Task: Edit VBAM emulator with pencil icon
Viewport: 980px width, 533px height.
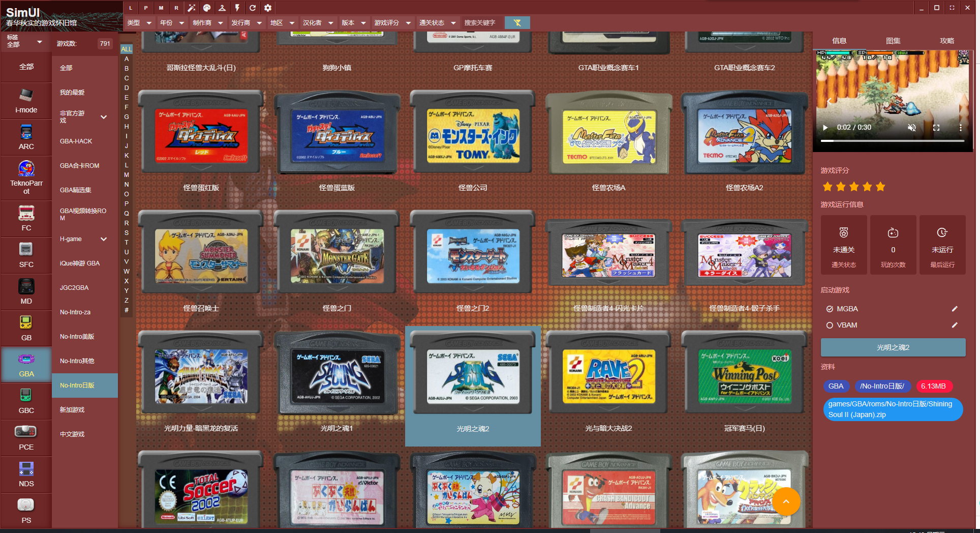Action: (x=955, y=325)
